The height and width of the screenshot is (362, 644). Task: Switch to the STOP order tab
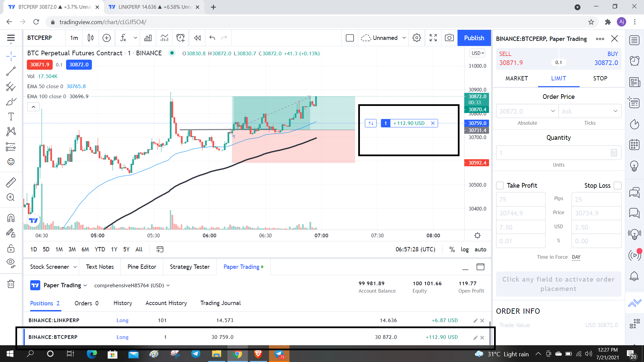600,78
